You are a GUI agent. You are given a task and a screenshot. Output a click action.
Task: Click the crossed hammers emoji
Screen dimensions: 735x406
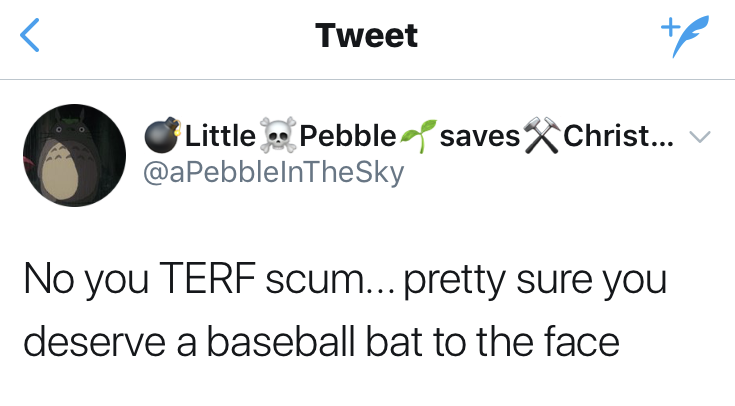(541, 135)
